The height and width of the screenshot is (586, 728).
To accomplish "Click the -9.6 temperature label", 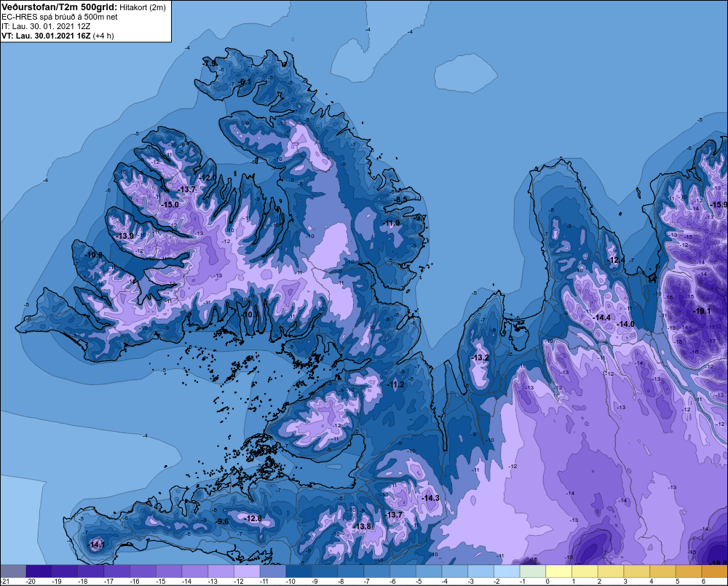I will coord(222,521).
